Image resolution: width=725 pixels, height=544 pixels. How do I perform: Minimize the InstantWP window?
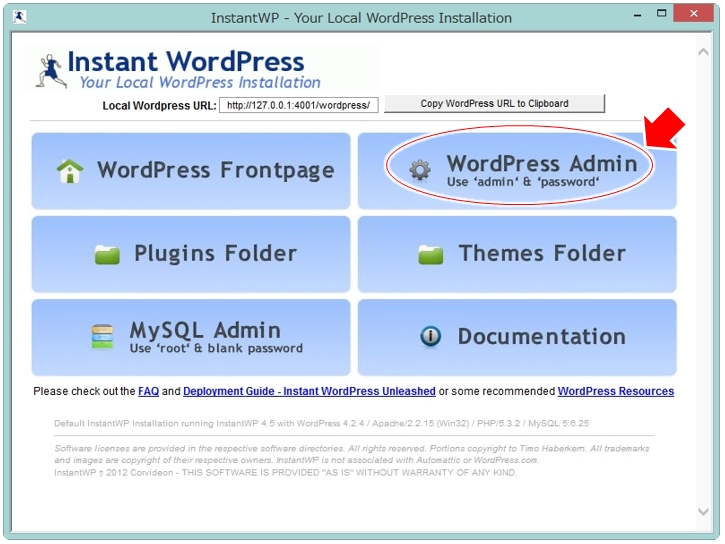[x=638, y=15]
